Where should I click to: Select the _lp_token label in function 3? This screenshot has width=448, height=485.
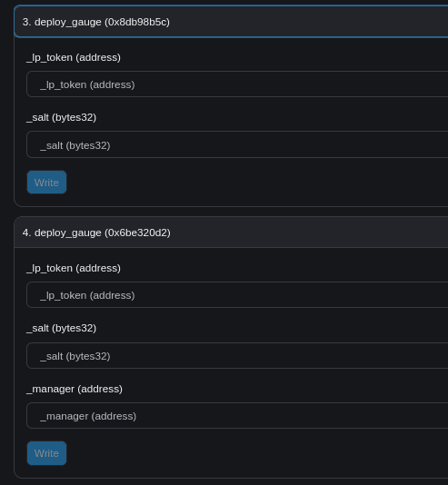(74, 57)
